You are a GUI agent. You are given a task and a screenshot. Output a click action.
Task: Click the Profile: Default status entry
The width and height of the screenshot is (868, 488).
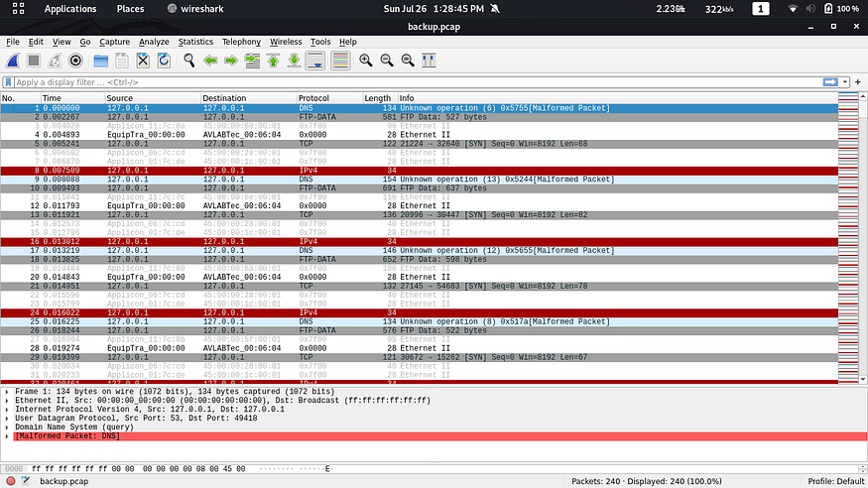click(836, 481)
